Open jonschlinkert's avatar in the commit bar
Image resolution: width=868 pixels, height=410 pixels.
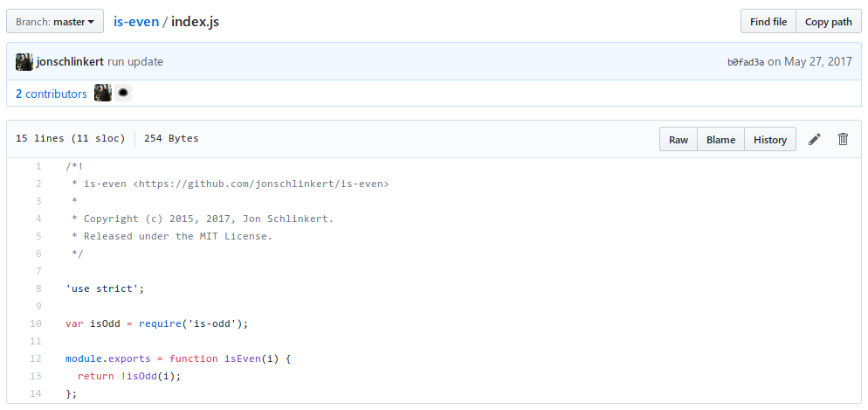point(24,61)
